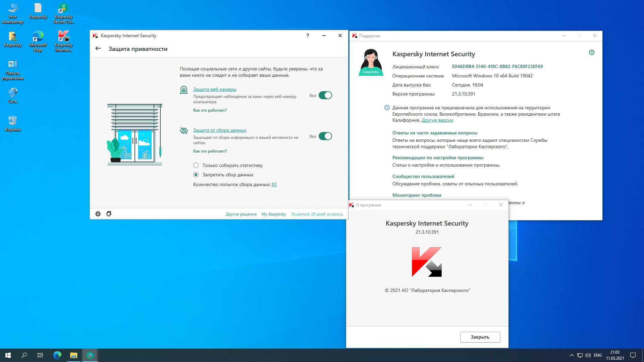Click the taskbar search magnifier
Image resolution: width=644 pixels, height=362 pixels.
tap(24, 355)
